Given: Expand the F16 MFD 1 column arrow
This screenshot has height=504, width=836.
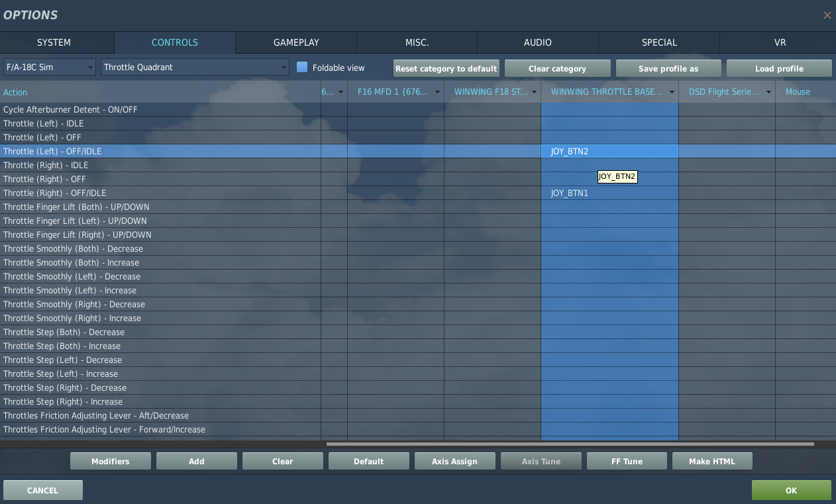Looking at the screenshot, I should click(437, 92).
